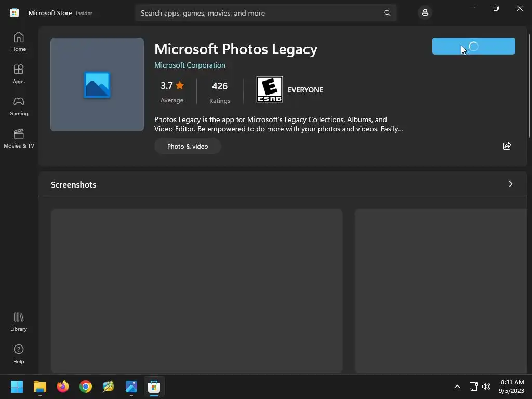The height and width of the screenshot is (399, 532).
Task: Expand the Screenshots section chevron
Action: 510,184
